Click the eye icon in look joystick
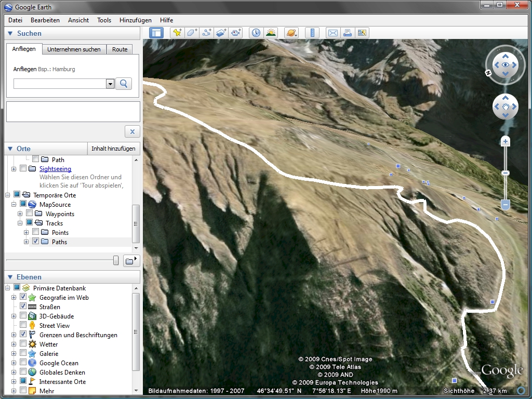The height and width of the screenshot is (399, 532). pyautogui.click(x=506, y=65)
